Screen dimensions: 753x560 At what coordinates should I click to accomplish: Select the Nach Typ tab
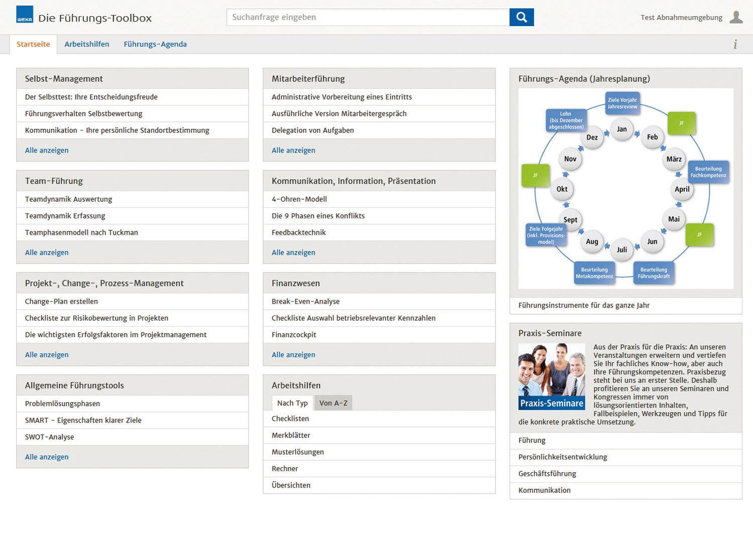click(292, 403)
